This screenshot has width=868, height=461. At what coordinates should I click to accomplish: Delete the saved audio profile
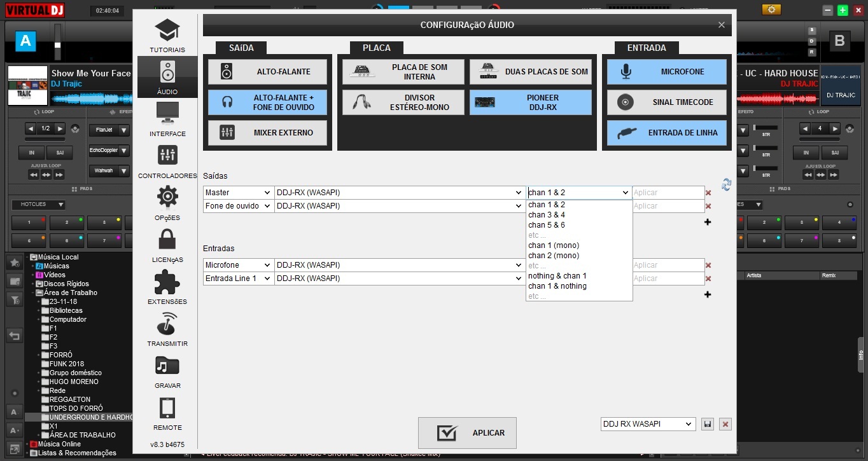725,424
